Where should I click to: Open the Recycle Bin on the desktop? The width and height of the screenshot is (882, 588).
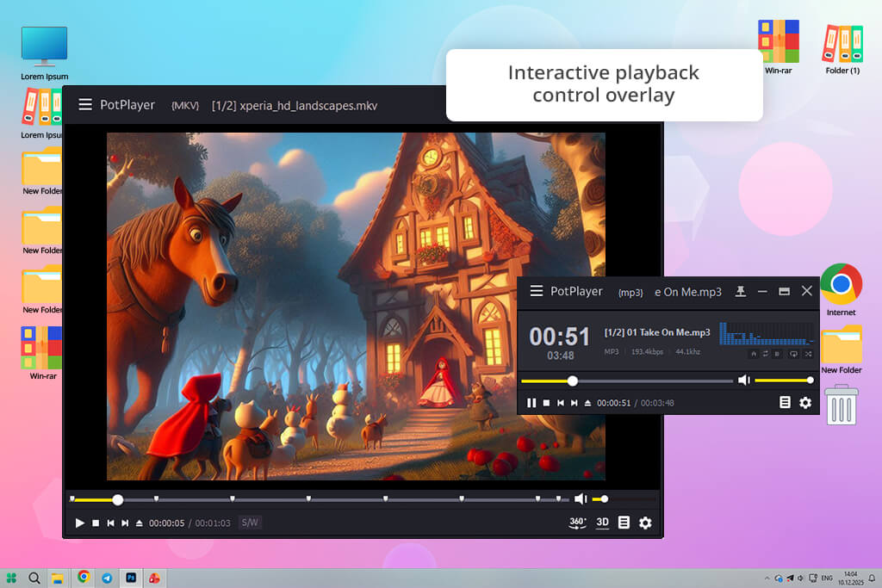(x=841, y=405)
